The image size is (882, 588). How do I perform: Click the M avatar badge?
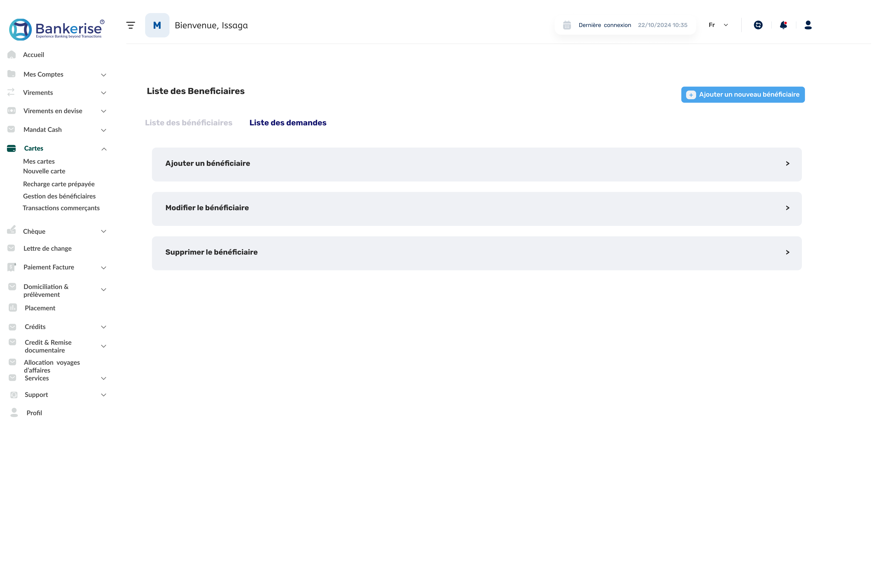click(157, 25)
